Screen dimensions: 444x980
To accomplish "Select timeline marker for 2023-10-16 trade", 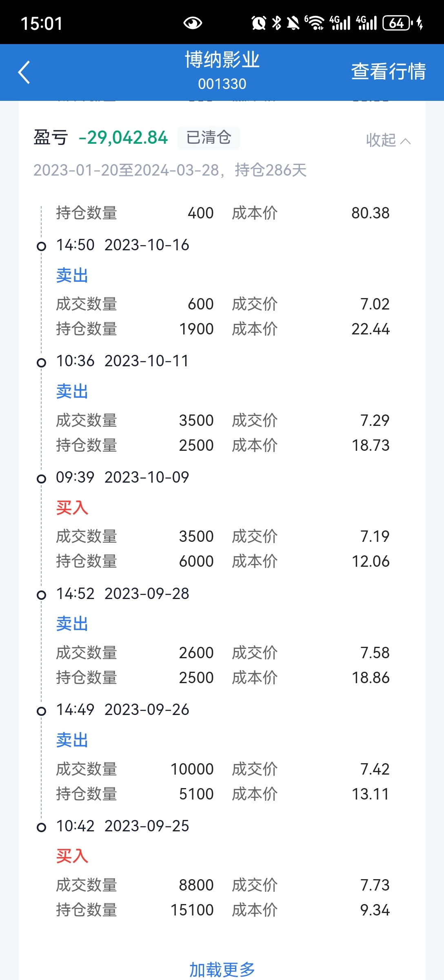I will [x=41, y=246].
